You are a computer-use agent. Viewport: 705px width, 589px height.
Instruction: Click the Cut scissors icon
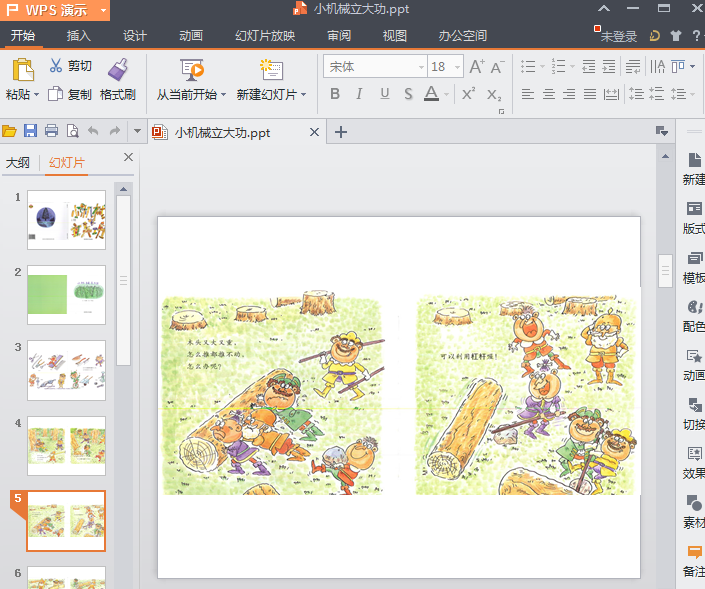tap(56, 66)
